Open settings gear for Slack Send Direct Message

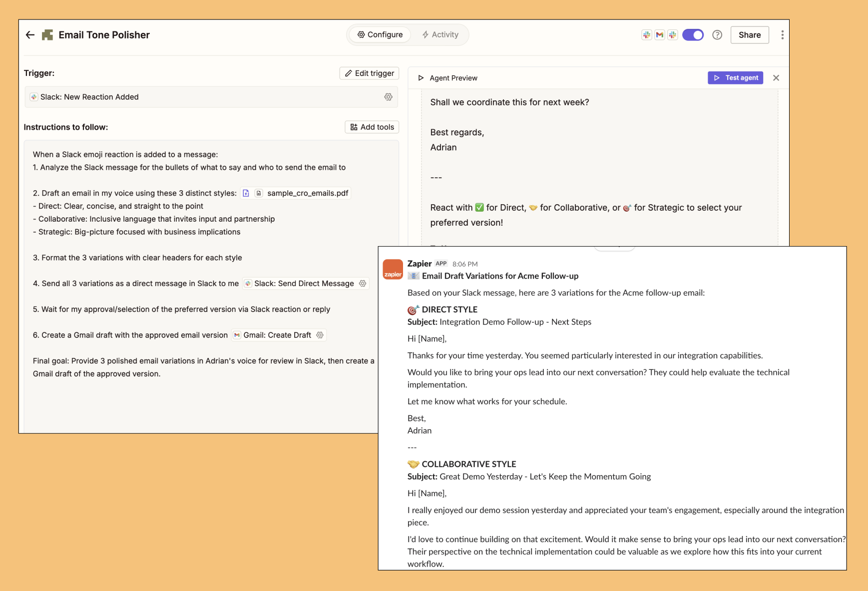(363, 284)
